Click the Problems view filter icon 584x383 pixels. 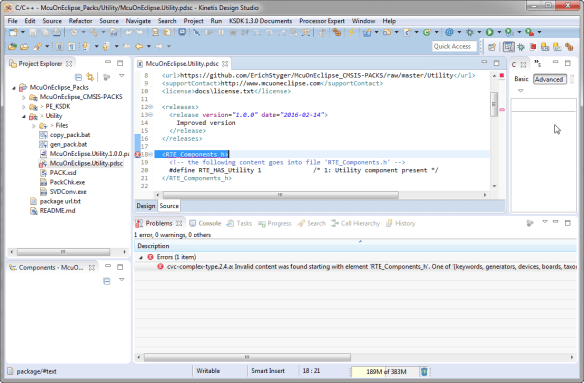[x=530, y=223]
